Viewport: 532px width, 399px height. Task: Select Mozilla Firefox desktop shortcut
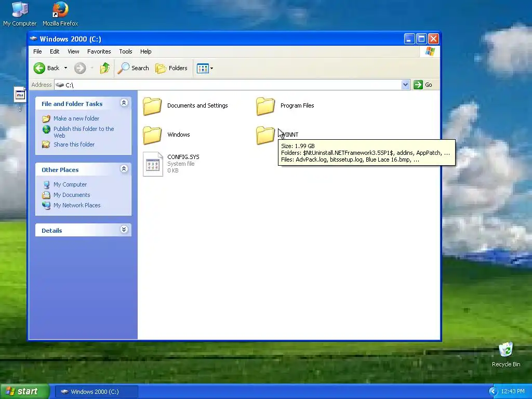(x=60, y=14)
